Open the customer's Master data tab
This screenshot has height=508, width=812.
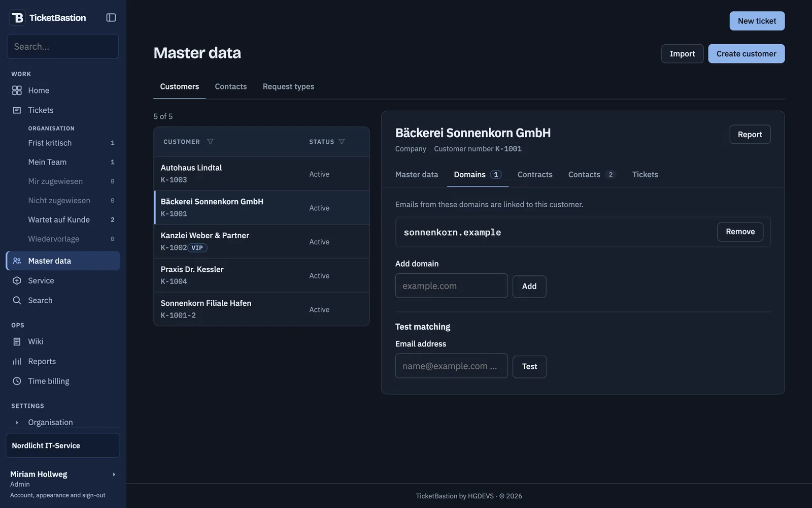pyautogui.click(x=417, y=174)
